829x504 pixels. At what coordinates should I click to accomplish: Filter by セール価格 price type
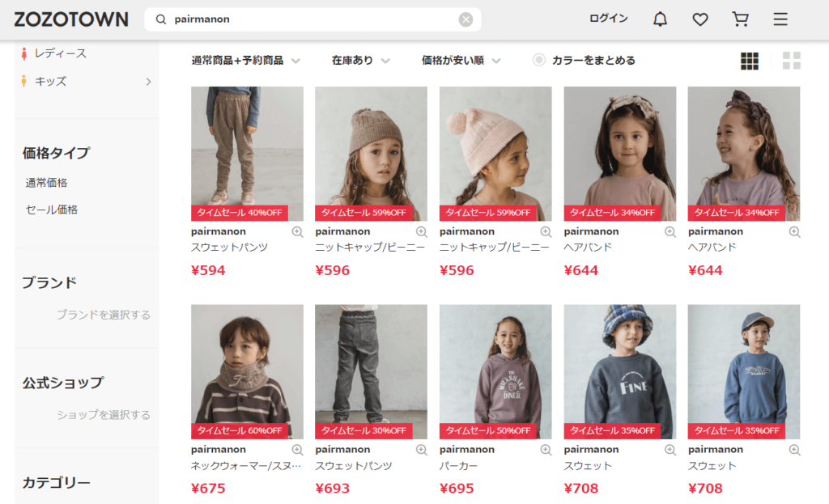coord(52,210)
